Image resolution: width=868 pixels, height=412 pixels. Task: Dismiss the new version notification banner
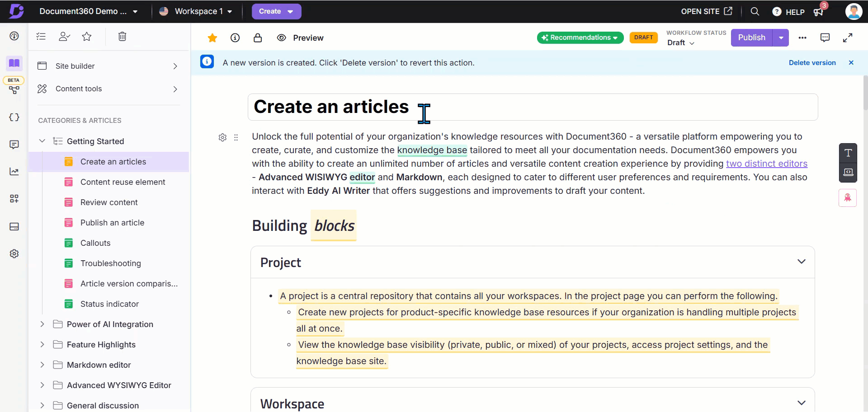point(851,63)
